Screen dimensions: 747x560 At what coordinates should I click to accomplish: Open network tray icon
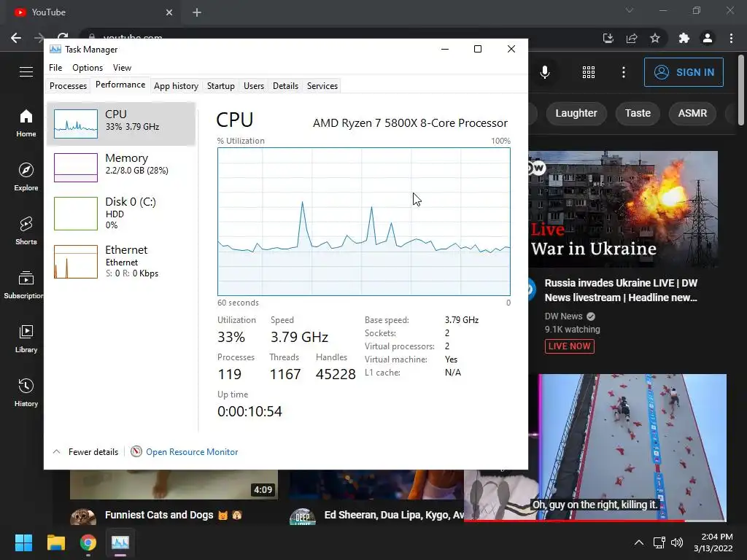point(659,542)
